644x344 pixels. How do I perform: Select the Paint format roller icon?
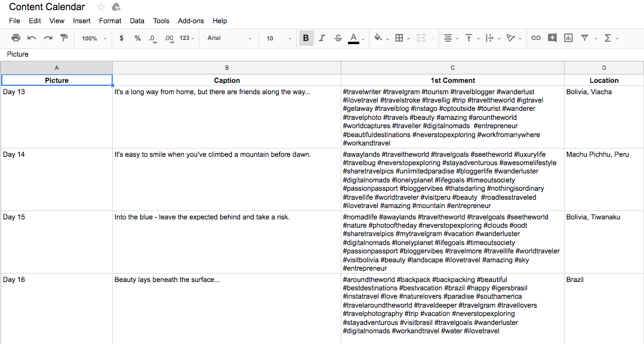(64, 38)
